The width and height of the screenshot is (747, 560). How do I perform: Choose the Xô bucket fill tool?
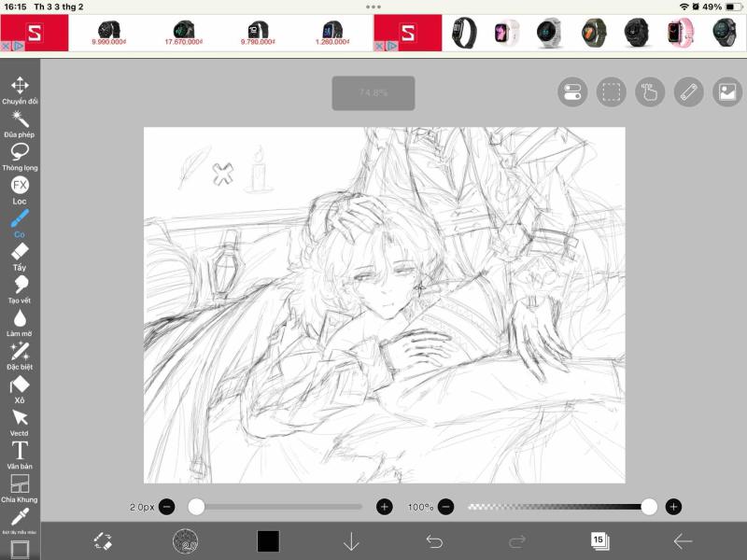tap(20, 389)
